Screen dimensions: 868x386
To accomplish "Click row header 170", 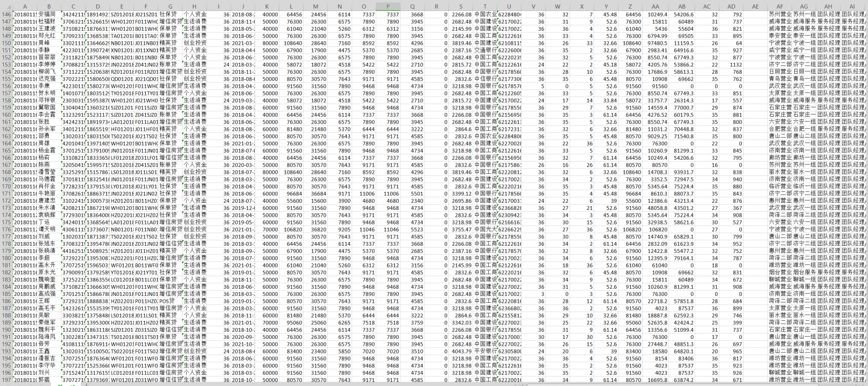I will [6, 186].
